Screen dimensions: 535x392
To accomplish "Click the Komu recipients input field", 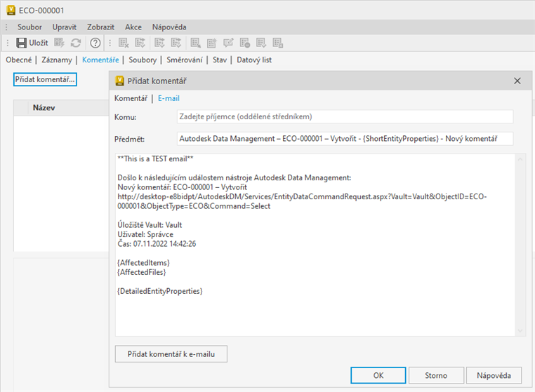I will [345, 116].
